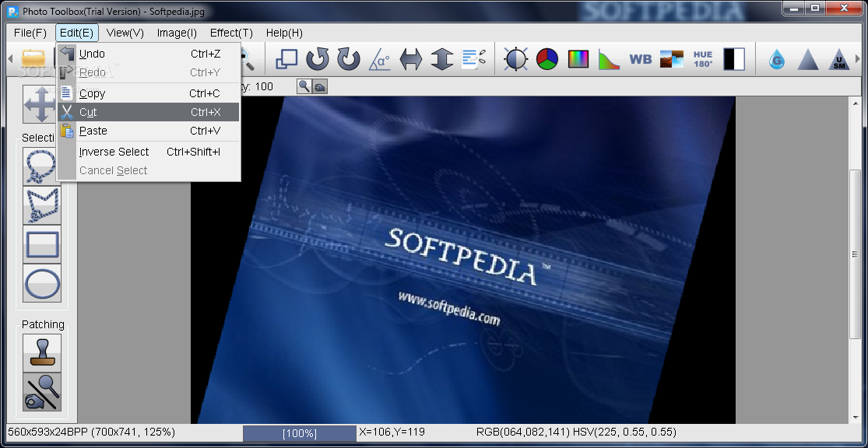
Task: Click small magnifier icon beside value 100
Action: pos(304,86)
